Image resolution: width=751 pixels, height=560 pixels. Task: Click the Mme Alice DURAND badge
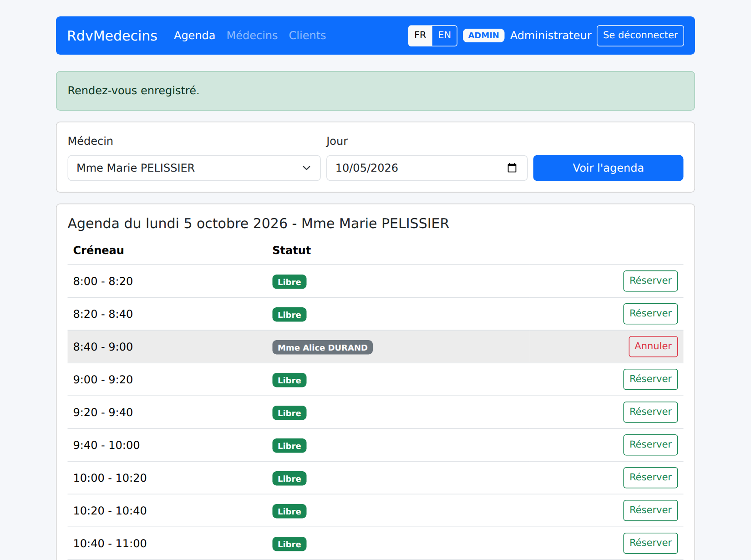pos(322,347)
